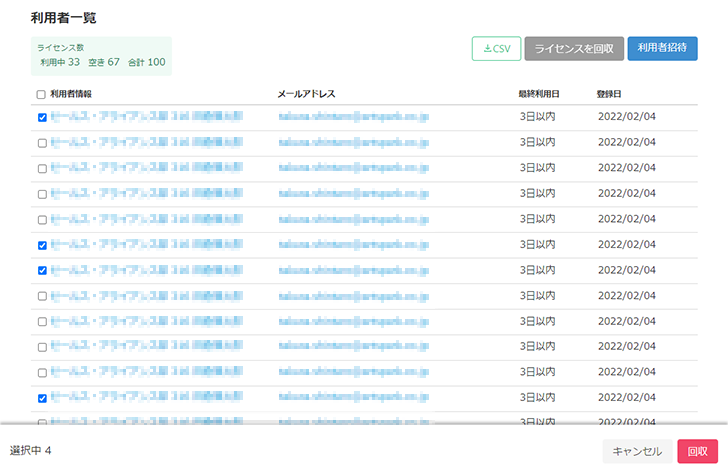This screenshot has height=472, width=728.
Task: Check the eighth user row checkbox
Action: (x=41, y=296)
